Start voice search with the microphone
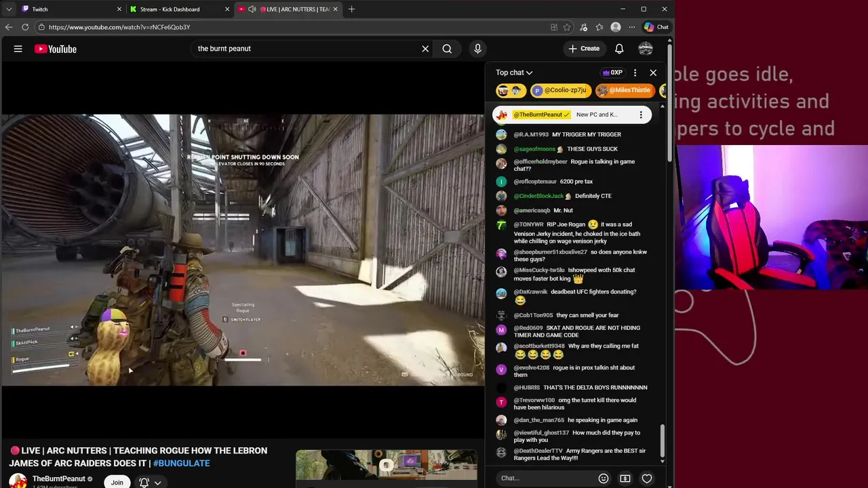 [477, 49]
